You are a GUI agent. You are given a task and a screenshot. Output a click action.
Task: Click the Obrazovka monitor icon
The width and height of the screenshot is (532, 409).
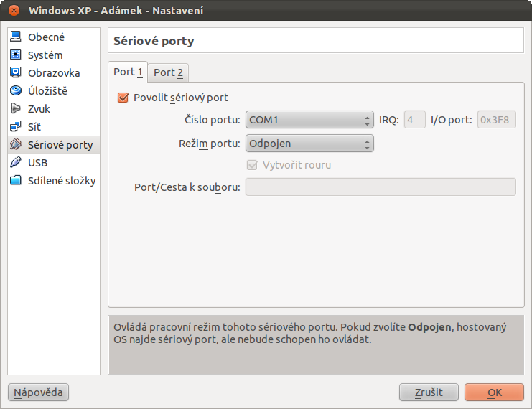point(16,72)
